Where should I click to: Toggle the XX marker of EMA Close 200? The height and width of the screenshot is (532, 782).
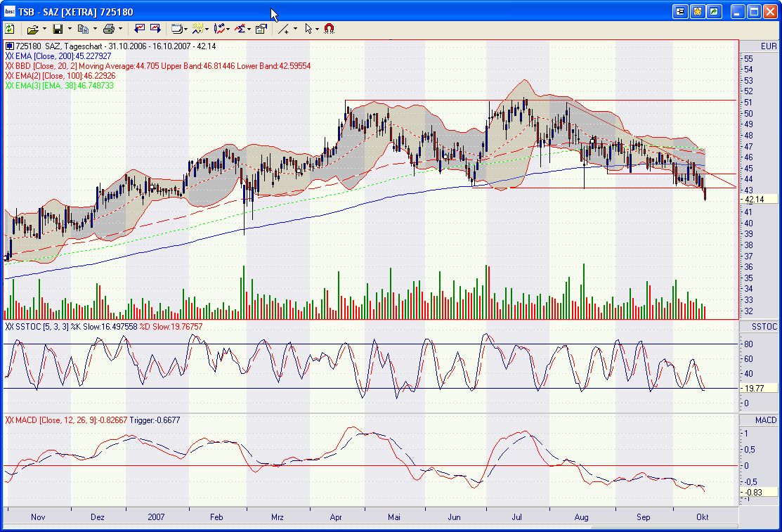[9, 56]
